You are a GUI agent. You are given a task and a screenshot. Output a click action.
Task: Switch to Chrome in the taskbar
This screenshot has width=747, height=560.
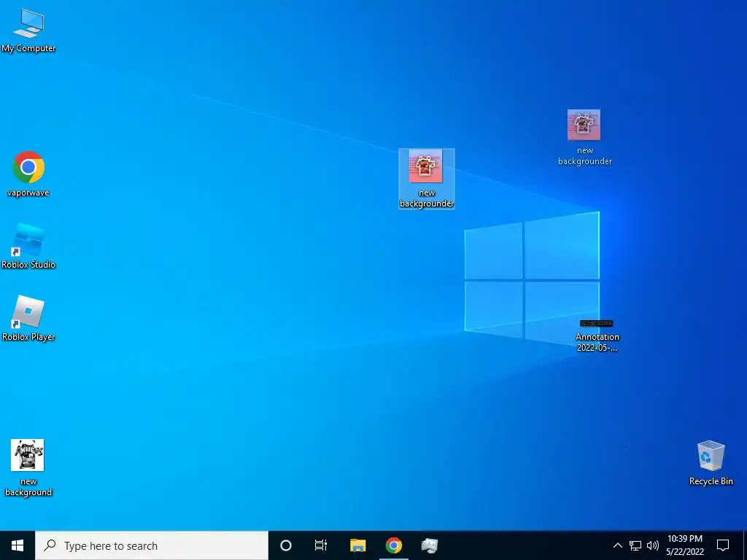click(393, 545)
